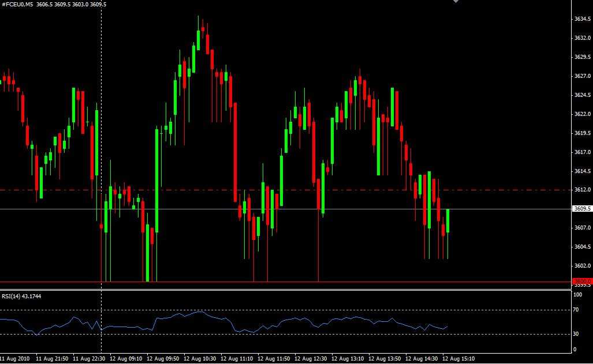Viewport: 593px width, 364px height.
Task: Click the 11 Aug 21:50 time label
Action: [x=52, y=358]
